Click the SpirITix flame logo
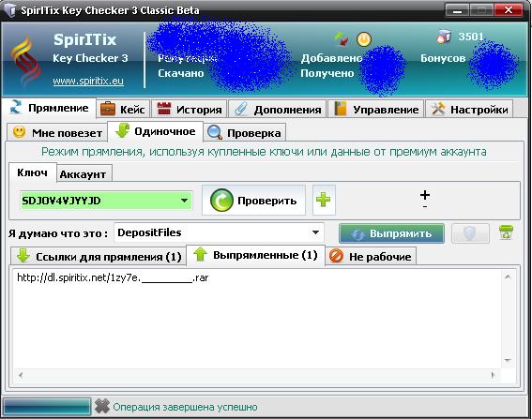The image size is (532, 419). 25,62
